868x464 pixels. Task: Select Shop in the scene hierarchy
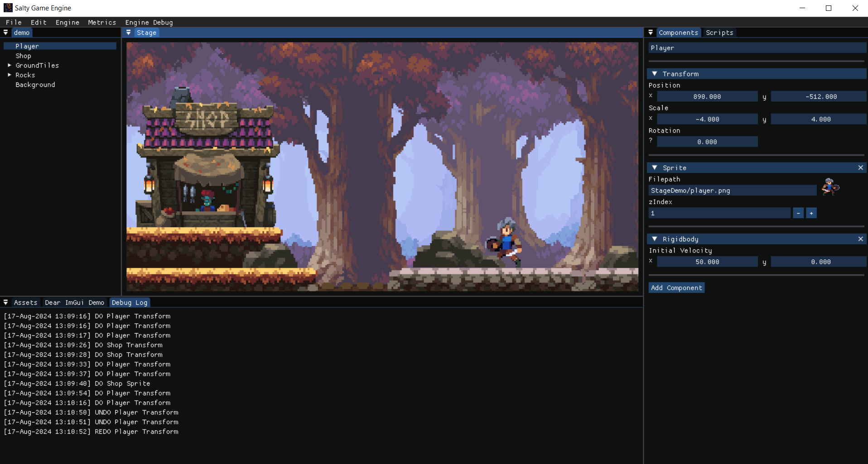24,56
